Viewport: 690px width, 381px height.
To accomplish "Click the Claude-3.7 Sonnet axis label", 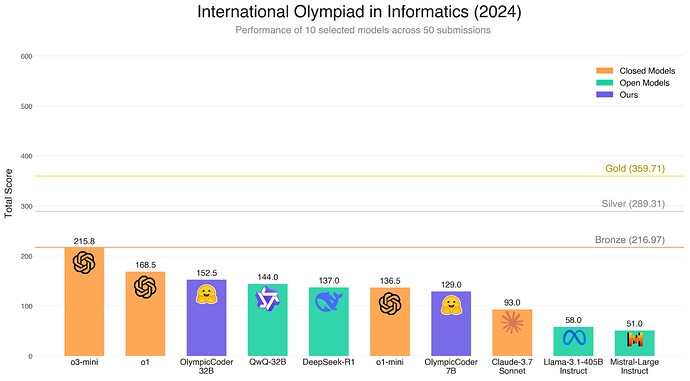I will (512, 366).
